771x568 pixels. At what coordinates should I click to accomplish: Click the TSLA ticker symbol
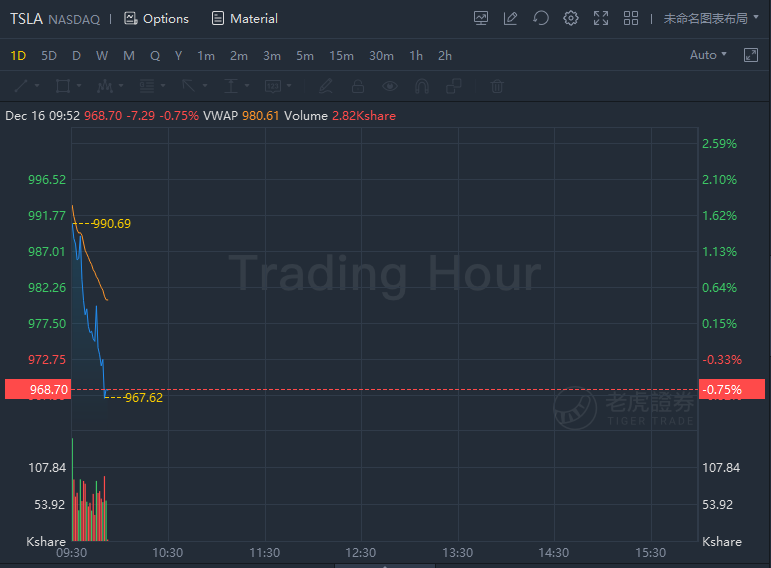click(x=27, y=19)
